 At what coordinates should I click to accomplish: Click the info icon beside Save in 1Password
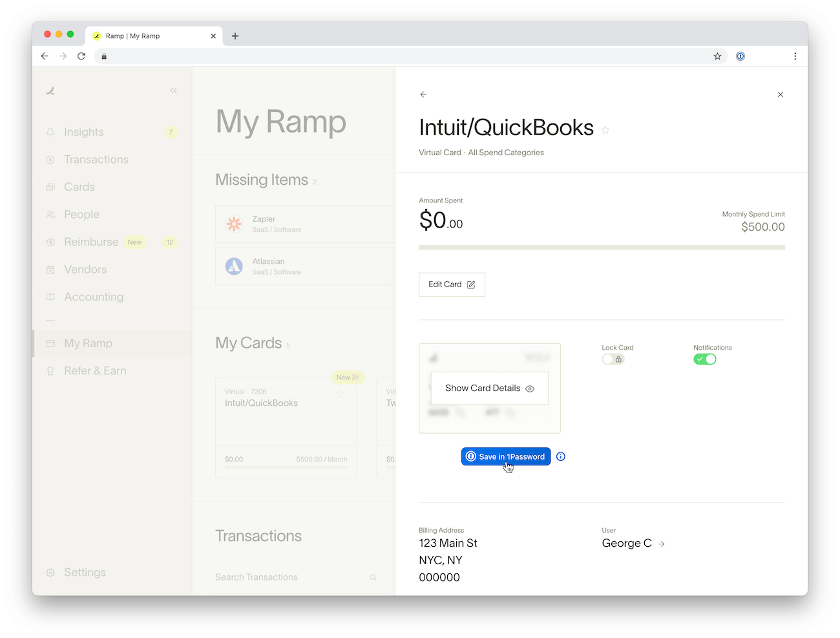[x=560, y=456]
